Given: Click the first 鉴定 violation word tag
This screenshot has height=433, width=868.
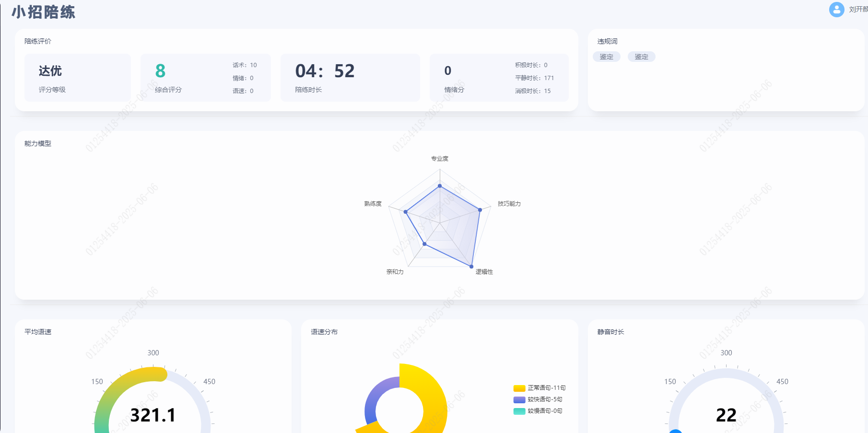Looking at the screenshot, I should coord(607,57).
